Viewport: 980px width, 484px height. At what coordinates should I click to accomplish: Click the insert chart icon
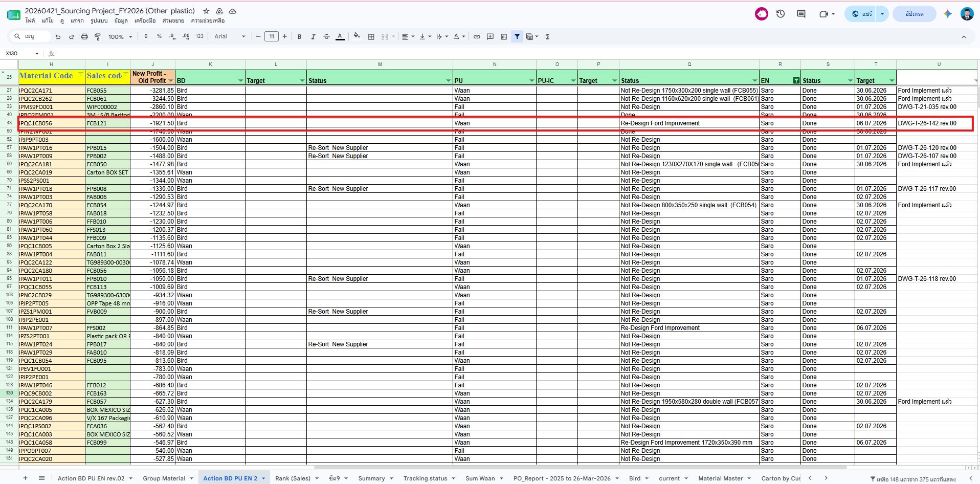[504, 37]
